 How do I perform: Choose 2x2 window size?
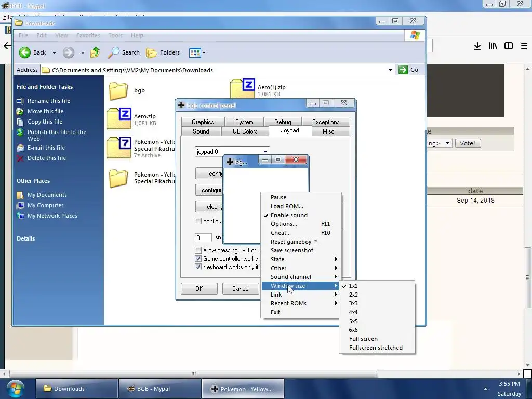377,295
